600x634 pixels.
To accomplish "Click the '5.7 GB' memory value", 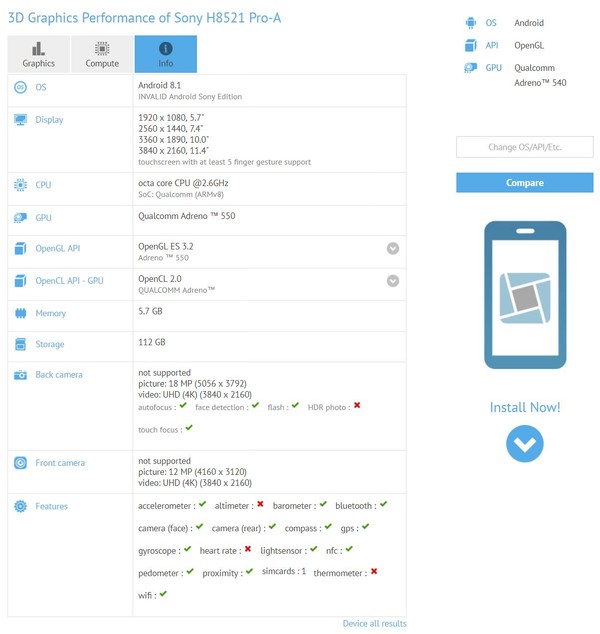I will tap(150, 311).
